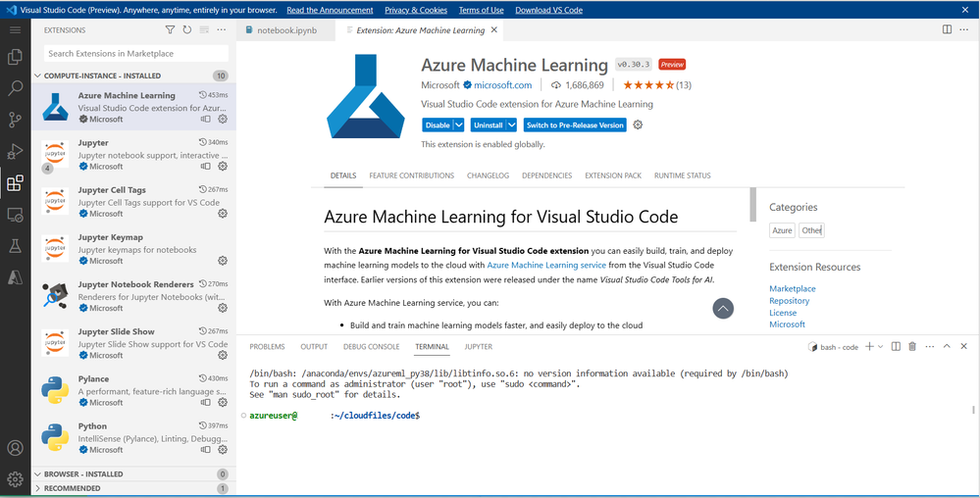Open the License resource link

point(783,313)
